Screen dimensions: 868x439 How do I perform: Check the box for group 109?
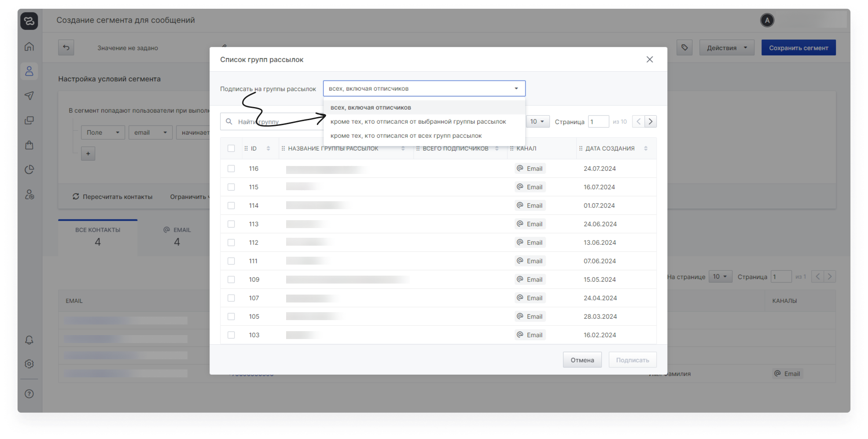point(231,280)
